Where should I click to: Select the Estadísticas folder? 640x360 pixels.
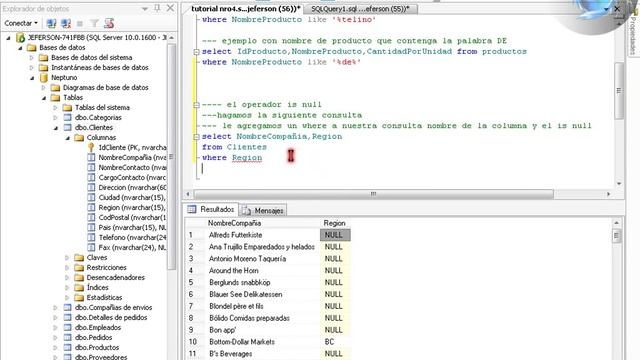[x=104, y=298]
